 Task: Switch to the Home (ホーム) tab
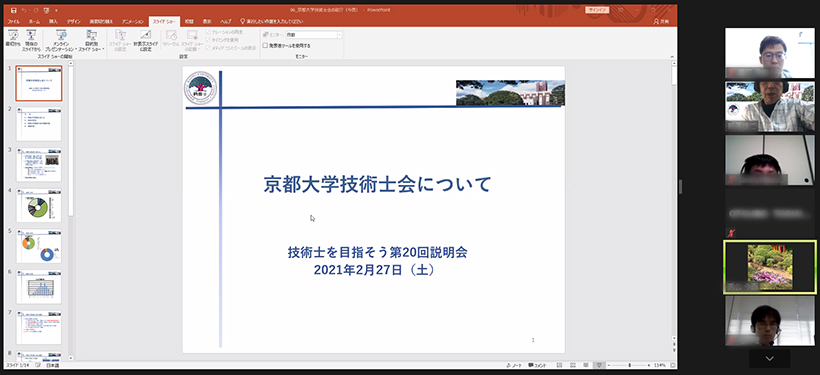point(34,21)
